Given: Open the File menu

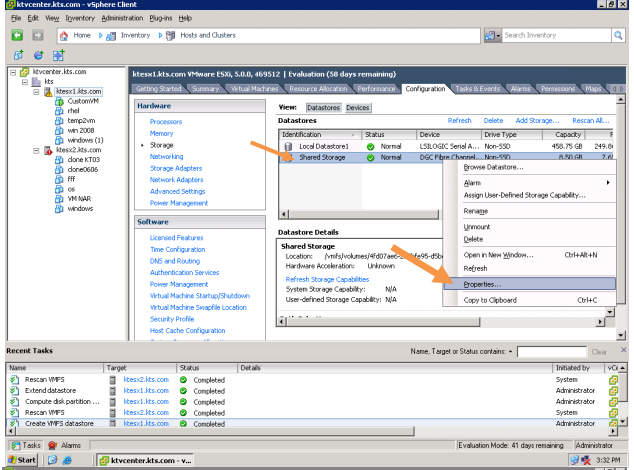Looking at the screenshot, I should point(16,18).
